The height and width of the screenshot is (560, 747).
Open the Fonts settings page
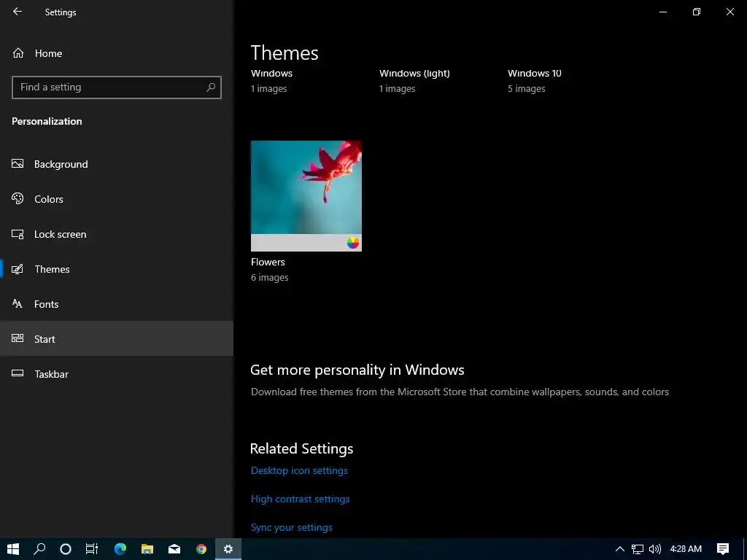click(117, 304)
